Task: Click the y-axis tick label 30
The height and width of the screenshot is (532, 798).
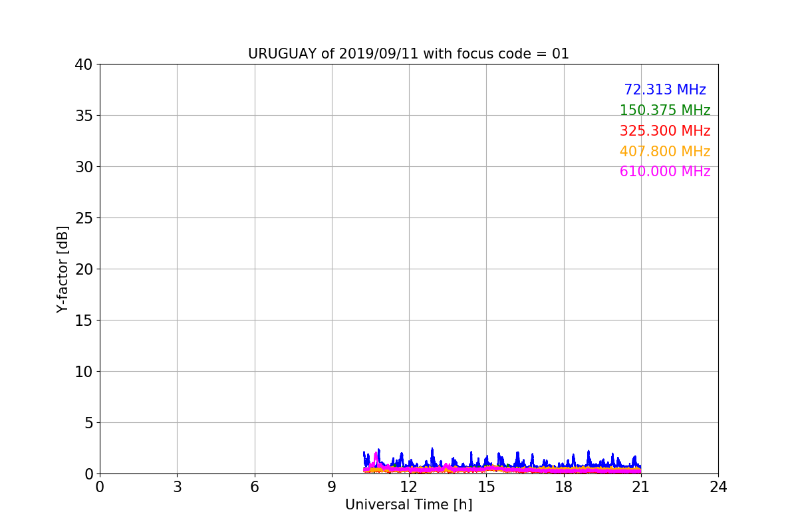Action: click(x=84, y=167)
